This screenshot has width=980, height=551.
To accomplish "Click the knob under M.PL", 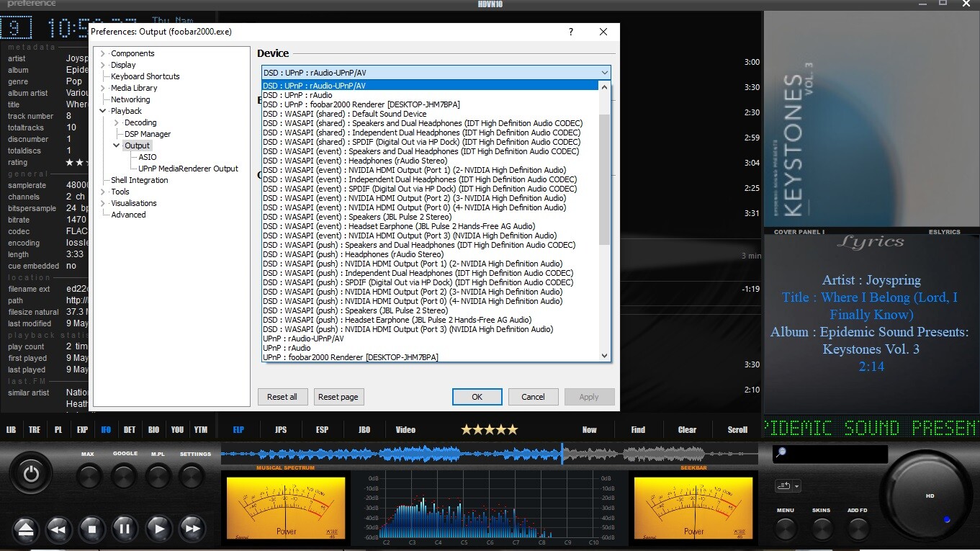I will 158,475.
